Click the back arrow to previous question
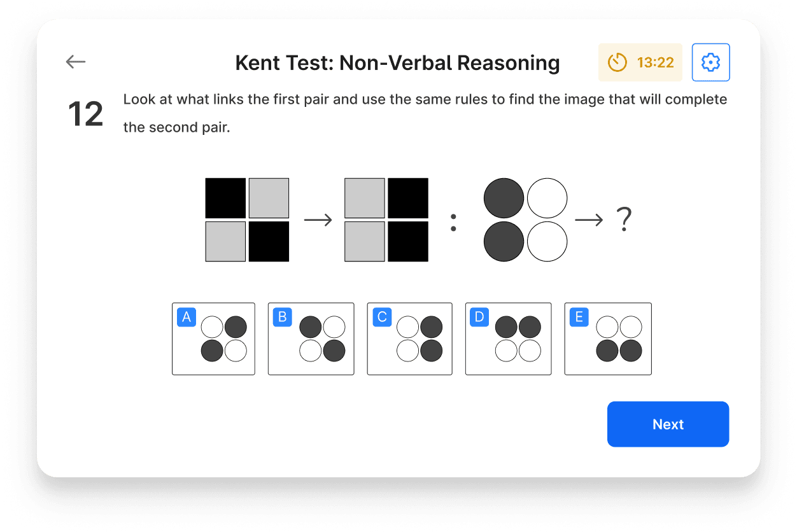This screenshot has width=797, height=532. coord(75,62)
